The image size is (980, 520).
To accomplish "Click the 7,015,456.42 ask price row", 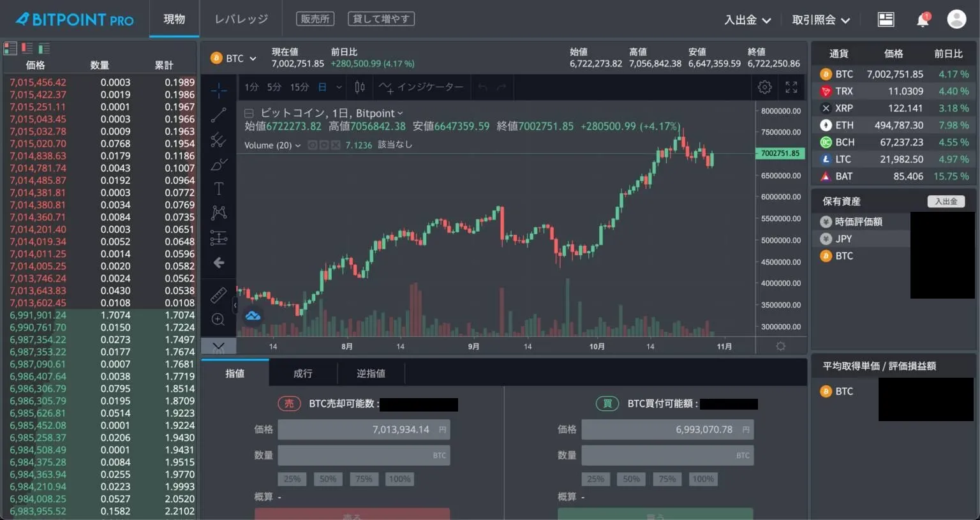I will coord(101,82).
